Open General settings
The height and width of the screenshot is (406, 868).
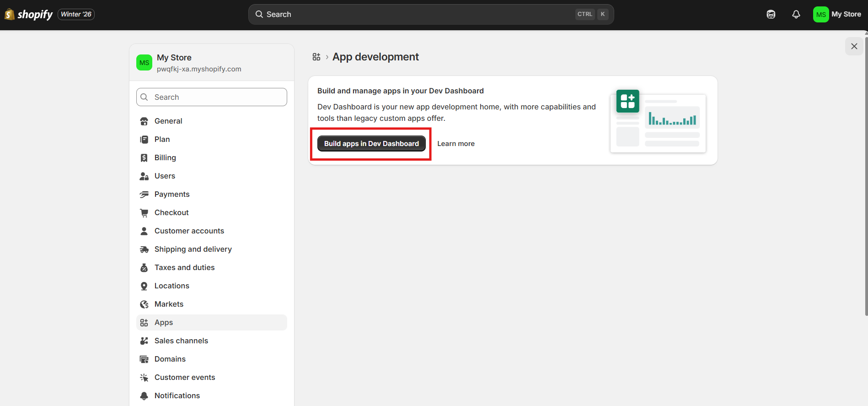coord(212,121)
